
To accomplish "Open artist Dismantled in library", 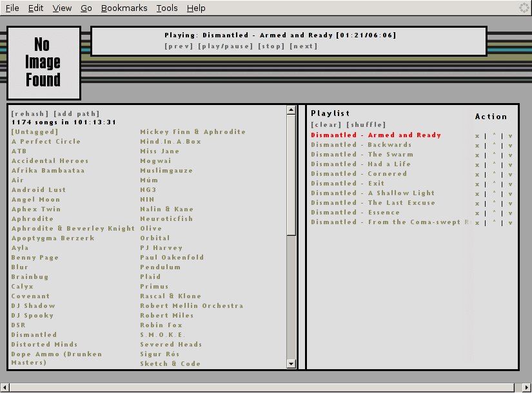I will pos(34,334).
